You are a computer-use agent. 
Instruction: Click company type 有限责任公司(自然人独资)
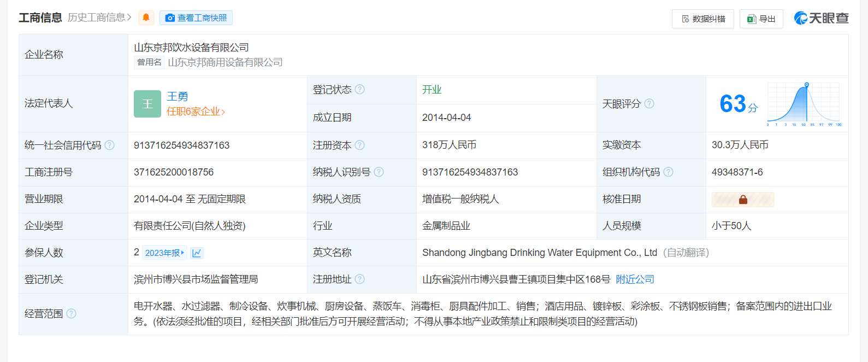pos(190,226)
